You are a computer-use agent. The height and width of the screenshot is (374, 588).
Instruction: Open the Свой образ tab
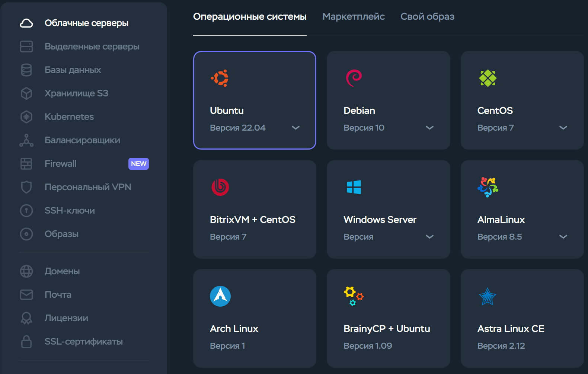coord(427,17)
